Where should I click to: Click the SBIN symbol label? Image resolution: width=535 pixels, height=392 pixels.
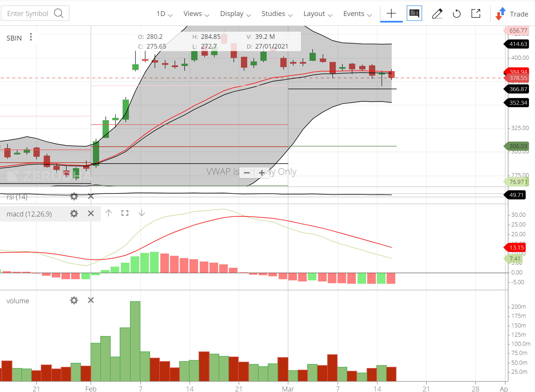(x=14, y=38)
